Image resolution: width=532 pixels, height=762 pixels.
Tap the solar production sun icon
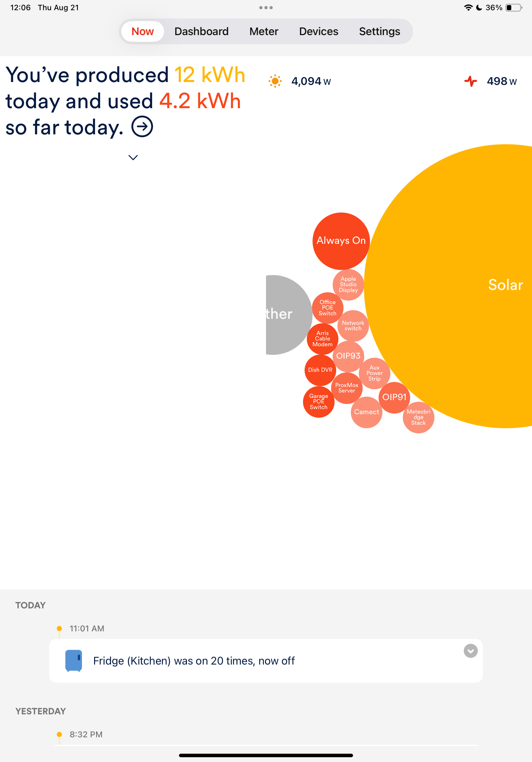point(275,81)
